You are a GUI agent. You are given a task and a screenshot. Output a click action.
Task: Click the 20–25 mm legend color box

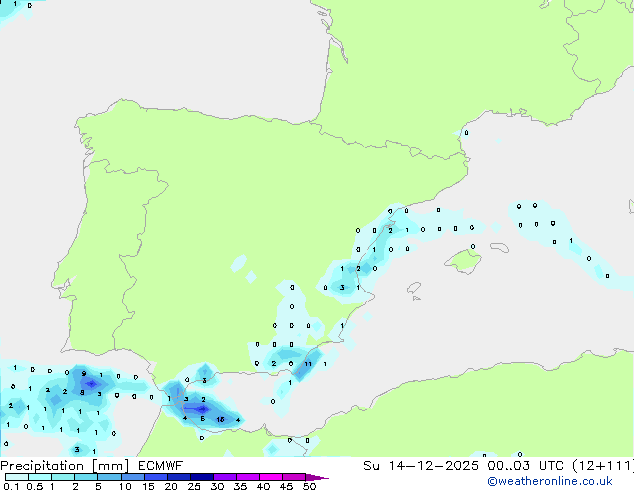coord(178,477)
